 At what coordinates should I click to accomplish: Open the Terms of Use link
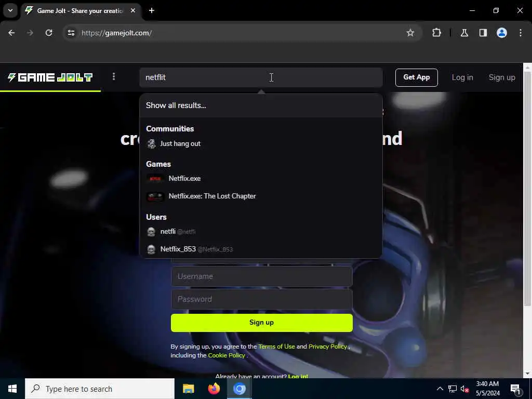point(276,347)
